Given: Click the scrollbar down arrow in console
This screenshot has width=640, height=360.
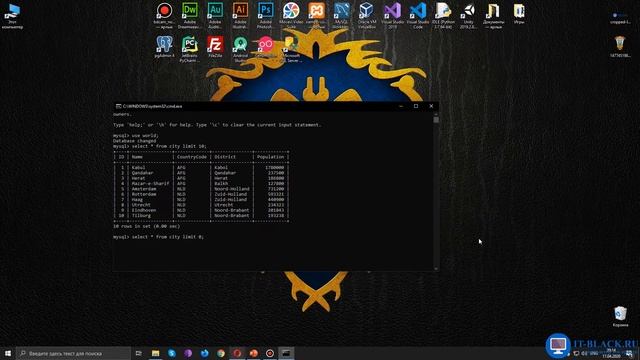Looking at the screenshot, I should (436, 269).
